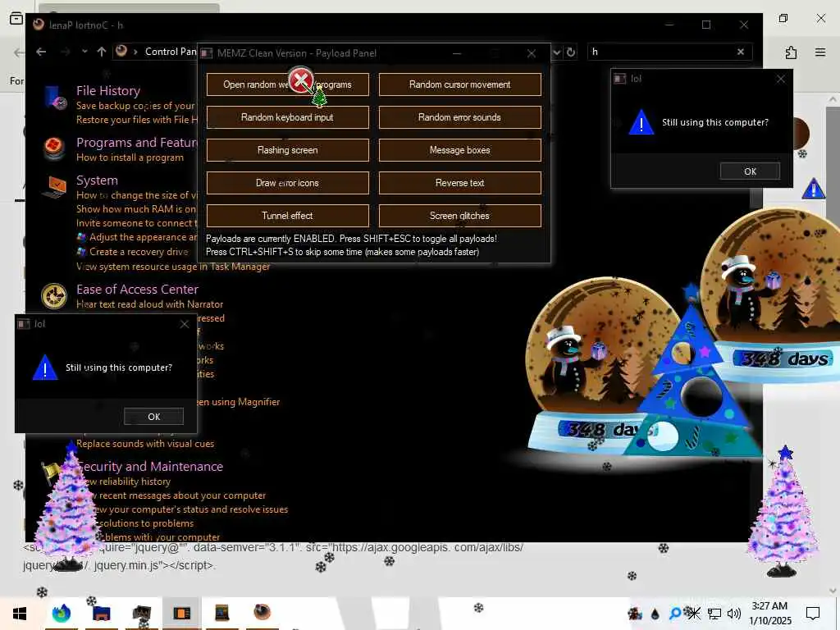Click the File History icon

[56, 98]
